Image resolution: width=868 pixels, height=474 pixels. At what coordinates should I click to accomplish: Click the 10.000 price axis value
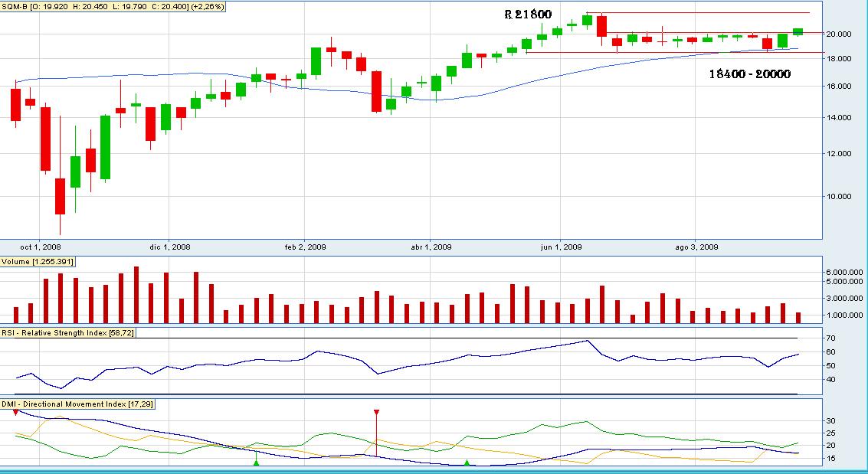(839, 196)
